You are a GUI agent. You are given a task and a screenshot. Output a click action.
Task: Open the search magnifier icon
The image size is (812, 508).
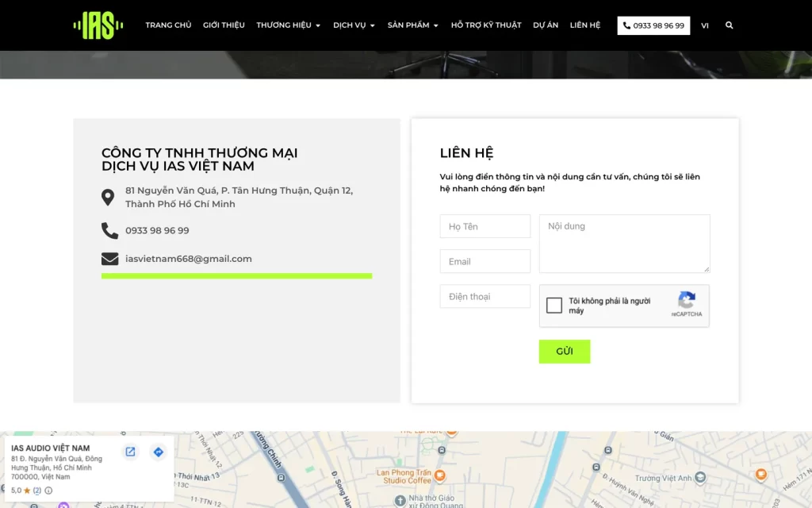click(x=729, y=25)
